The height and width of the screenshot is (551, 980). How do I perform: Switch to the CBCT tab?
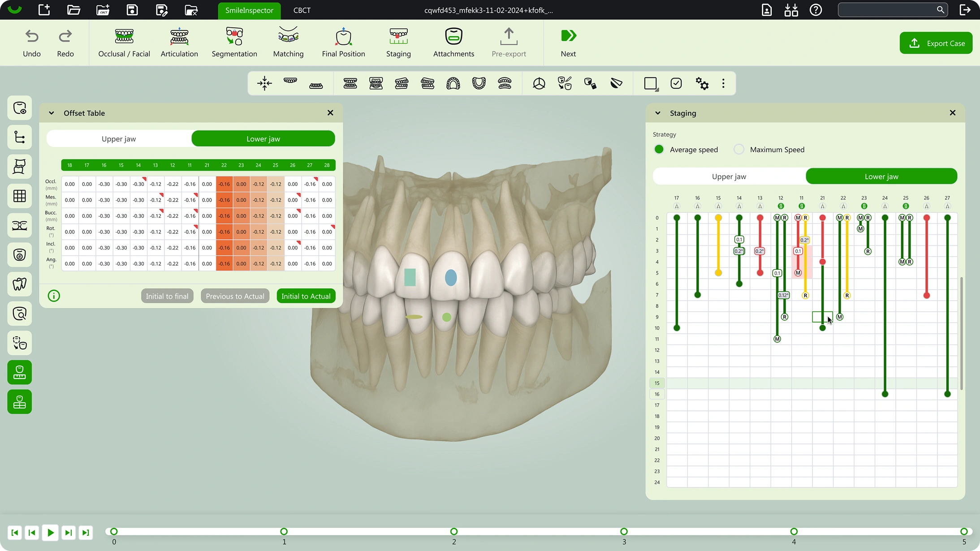(x=302, y=10)
